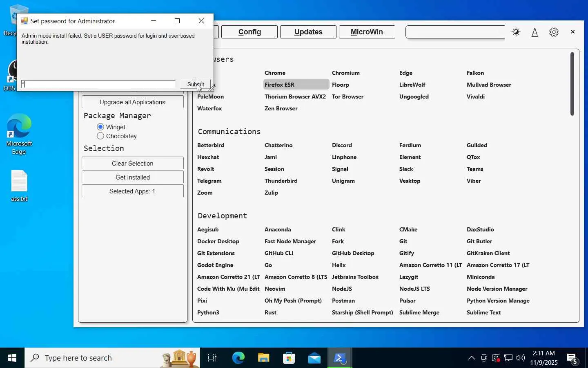Switch to the Config tab
588x368 pixels.
(x=249, y=32)
